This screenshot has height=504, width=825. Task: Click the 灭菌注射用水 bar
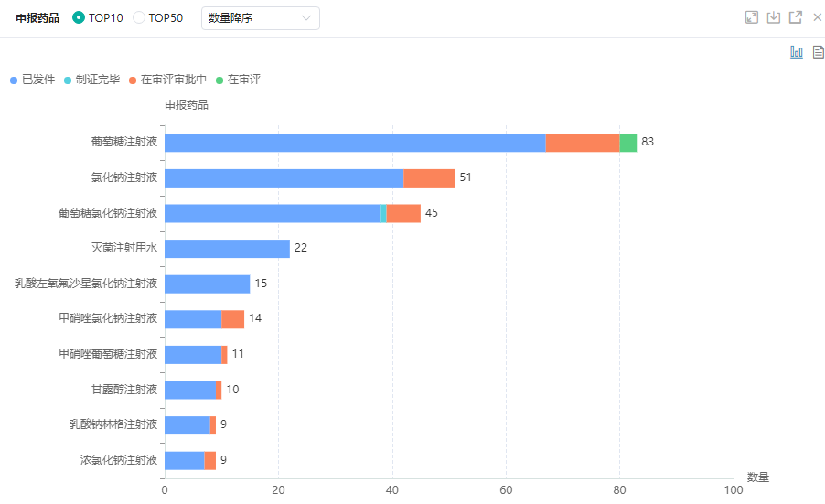click(227, 249)
